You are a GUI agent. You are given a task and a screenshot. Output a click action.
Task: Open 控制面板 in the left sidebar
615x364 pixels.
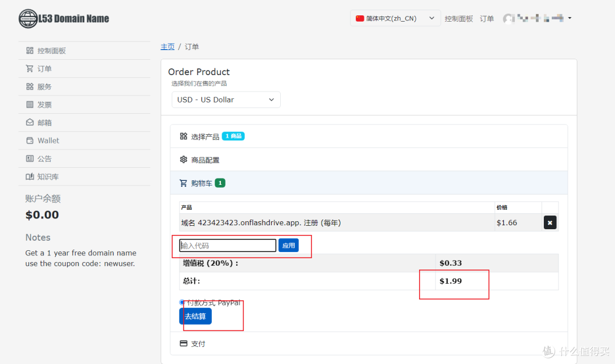pos(84,51)
